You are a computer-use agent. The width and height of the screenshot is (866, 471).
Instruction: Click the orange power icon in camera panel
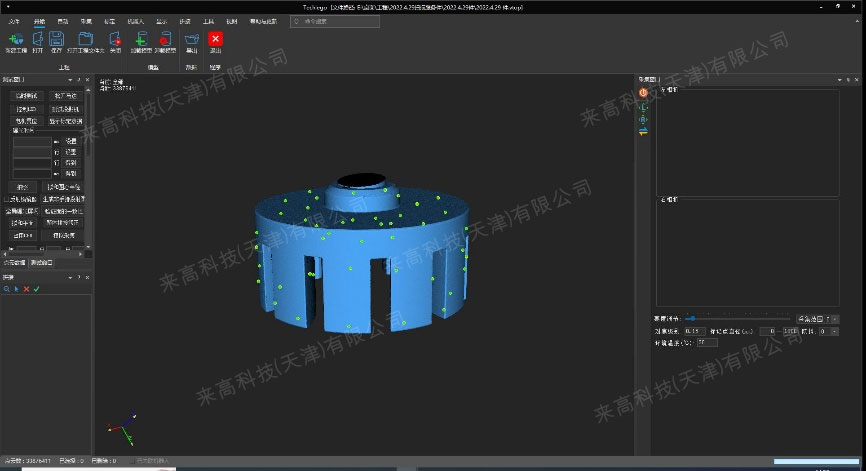643,92
